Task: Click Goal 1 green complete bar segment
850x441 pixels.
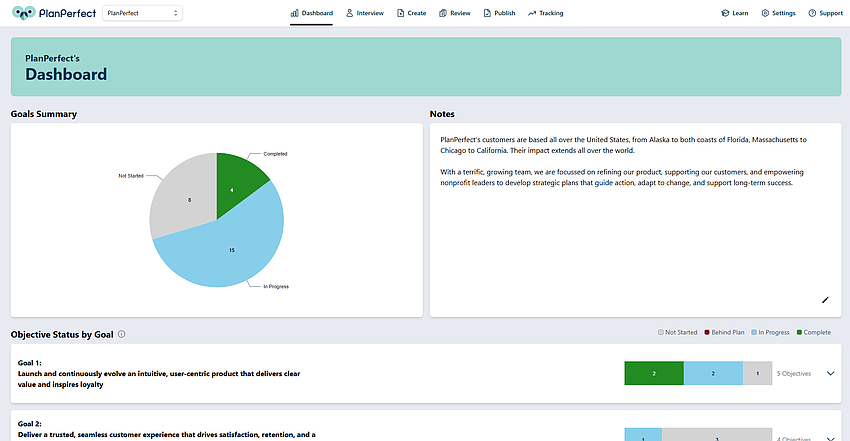Action: point(654,373)
